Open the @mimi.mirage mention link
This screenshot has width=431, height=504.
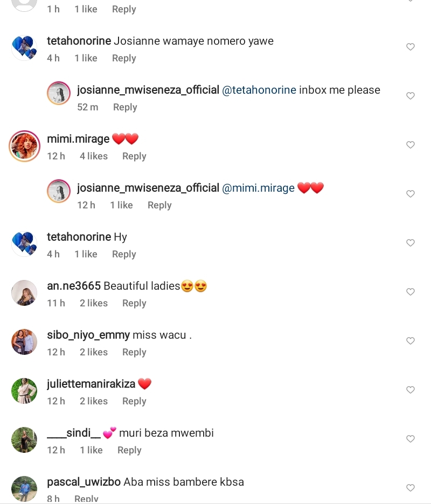click(x=258, y=188)
